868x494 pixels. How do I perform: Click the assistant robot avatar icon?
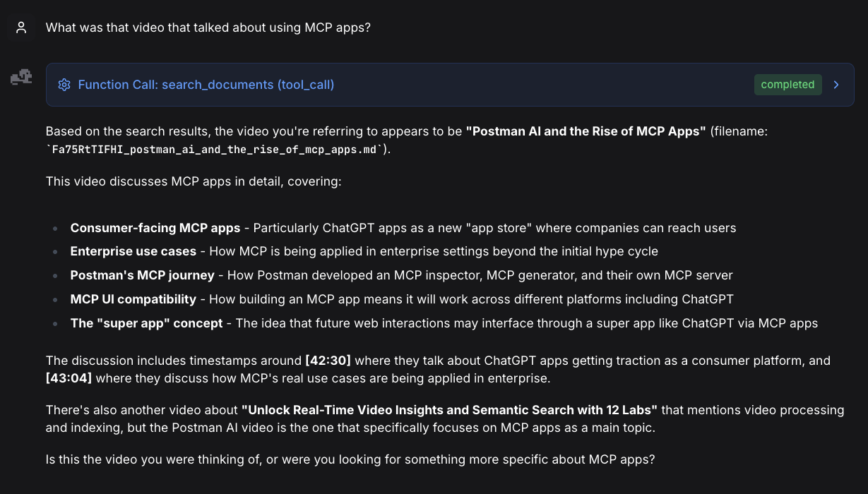[x=21, y=77]
